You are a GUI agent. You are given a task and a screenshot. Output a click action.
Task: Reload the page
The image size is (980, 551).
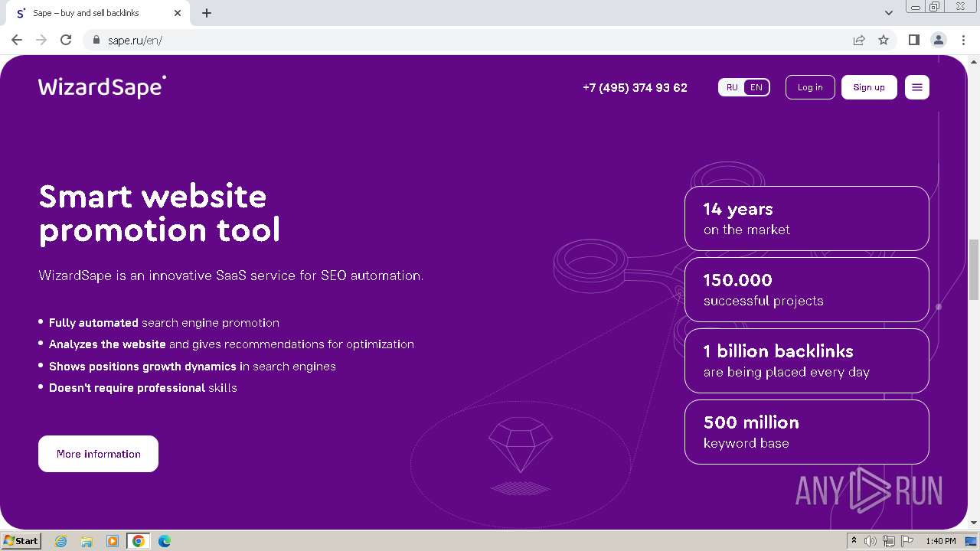click(66, 40)
